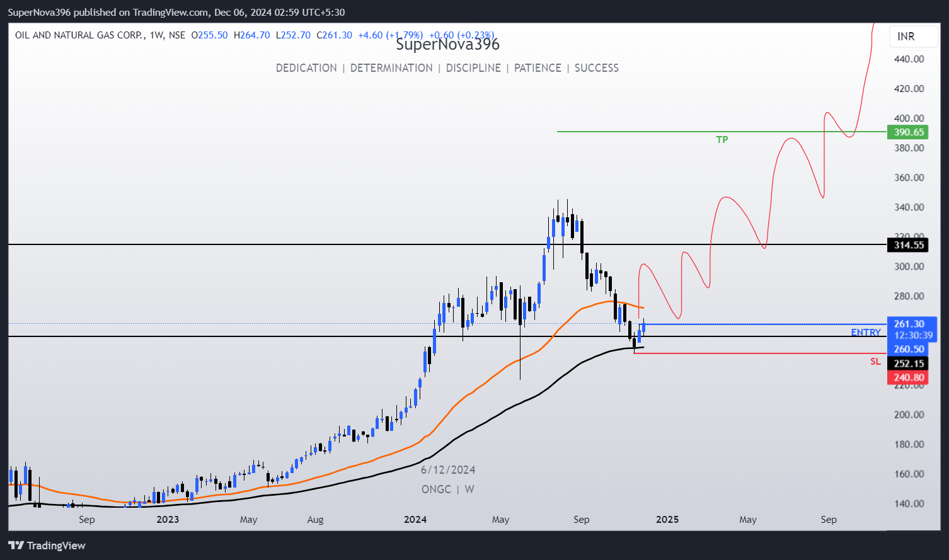This screenshot has width=949, height=560.
Task: Click the 12:30:39 bar countdown timer
Action: pyautogui.click(x=913, y=336)
